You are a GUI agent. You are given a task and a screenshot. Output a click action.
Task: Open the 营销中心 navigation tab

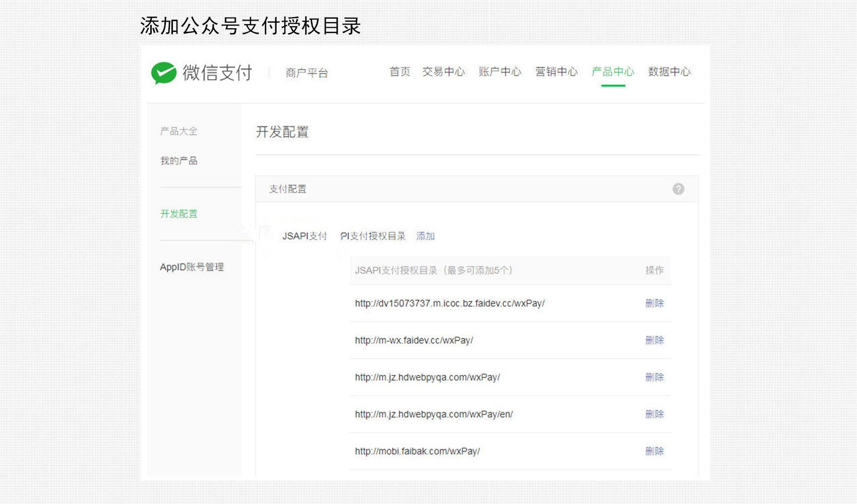[557, 72]
